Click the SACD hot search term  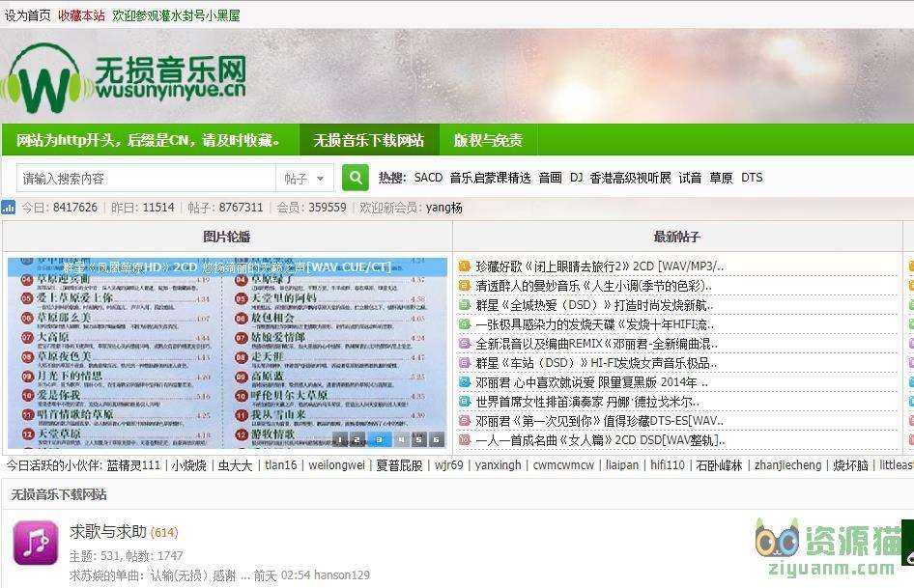pyautogui.click(x=428, y=178)
